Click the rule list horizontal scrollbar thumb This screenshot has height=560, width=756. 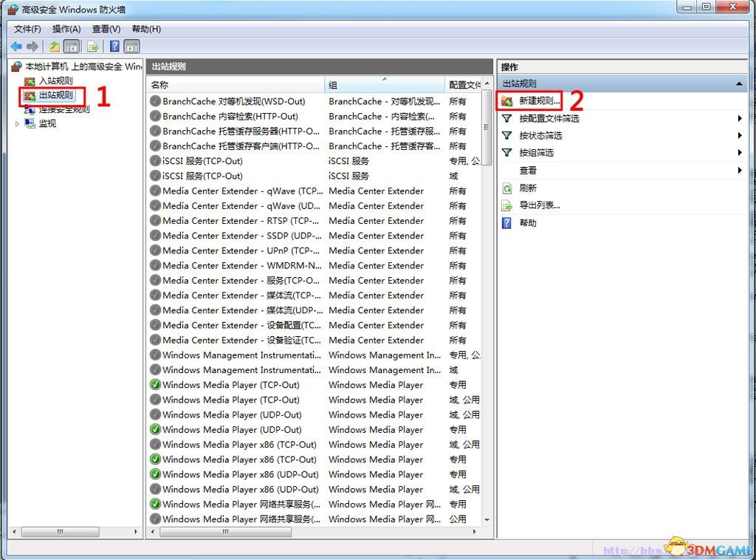(226, 532)
